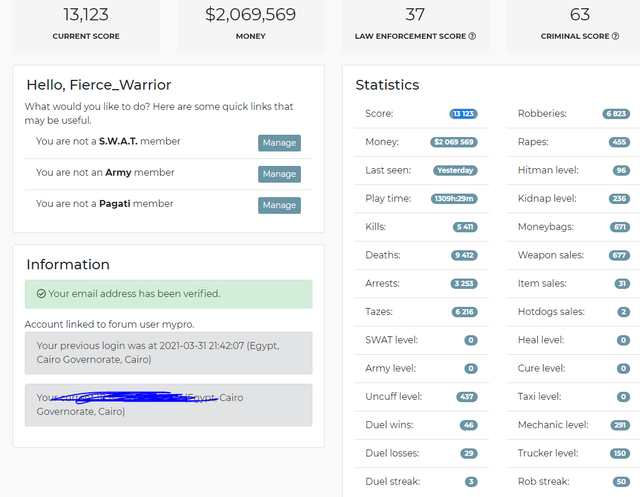Click the Score badge 13 123
This screenshot has width=640, height=497.
click(463, 113)
